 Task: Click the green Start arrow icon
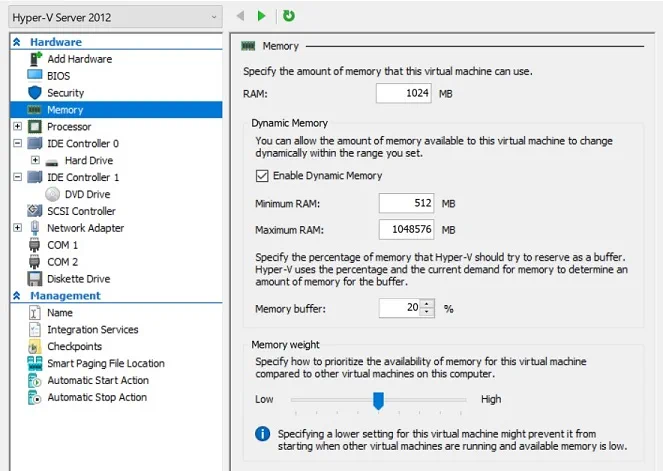tap(262, 16)
